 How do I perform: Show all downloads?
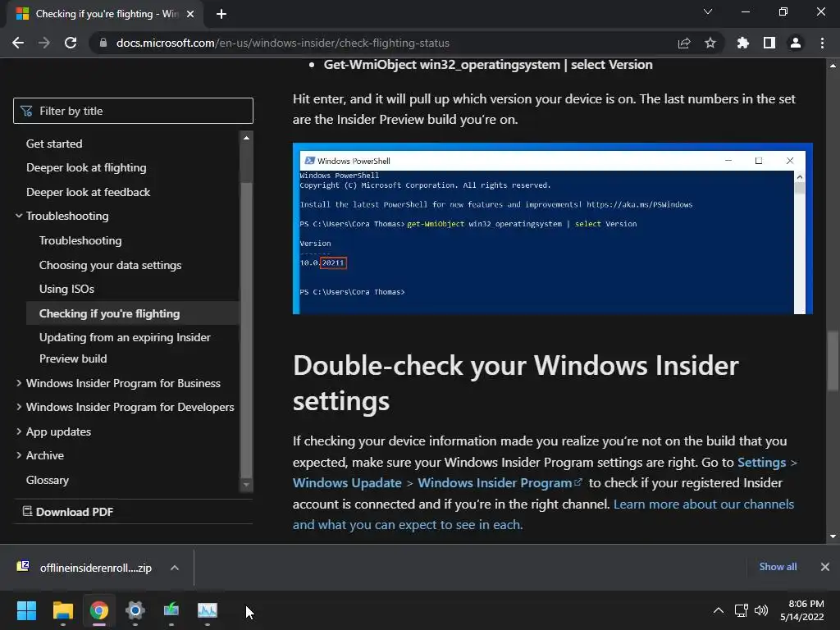[x=778, y=567]
